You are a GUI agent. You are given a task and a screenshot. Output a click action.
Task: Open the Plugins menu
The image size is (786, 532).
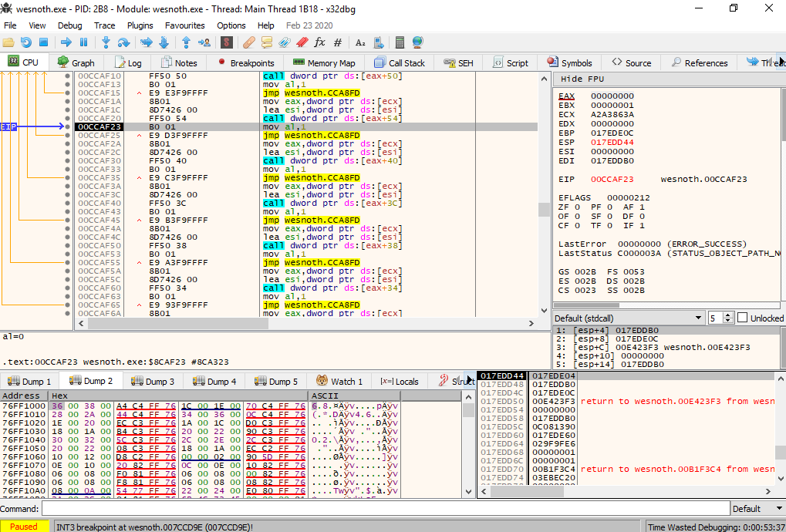140,25
